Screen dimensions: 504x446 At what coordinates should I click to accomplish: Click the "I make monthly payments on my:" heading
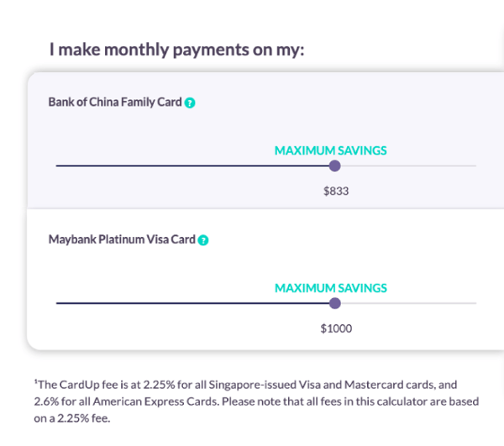pos(176,50)
